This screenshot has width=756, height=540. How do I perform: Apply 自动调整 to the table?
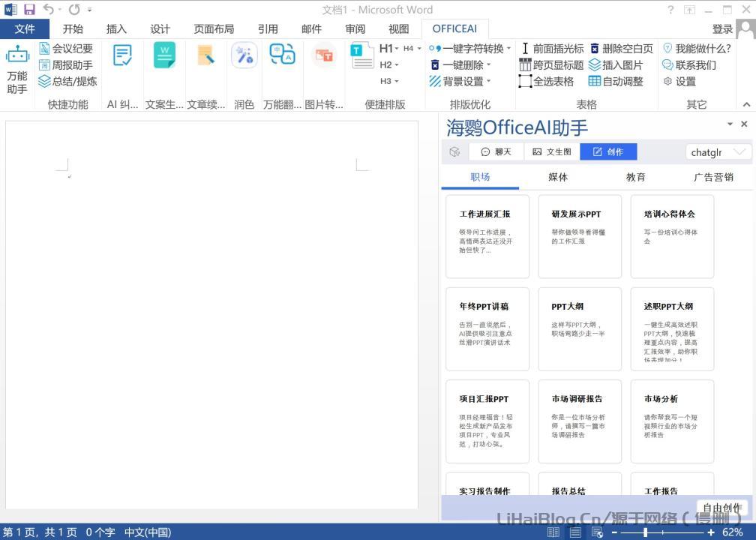click(x=616, y=82)
